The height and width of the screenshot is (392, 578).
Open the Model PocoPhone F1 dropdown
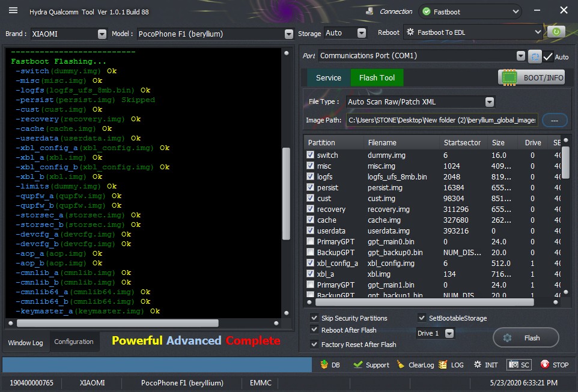tap(289, 34)
